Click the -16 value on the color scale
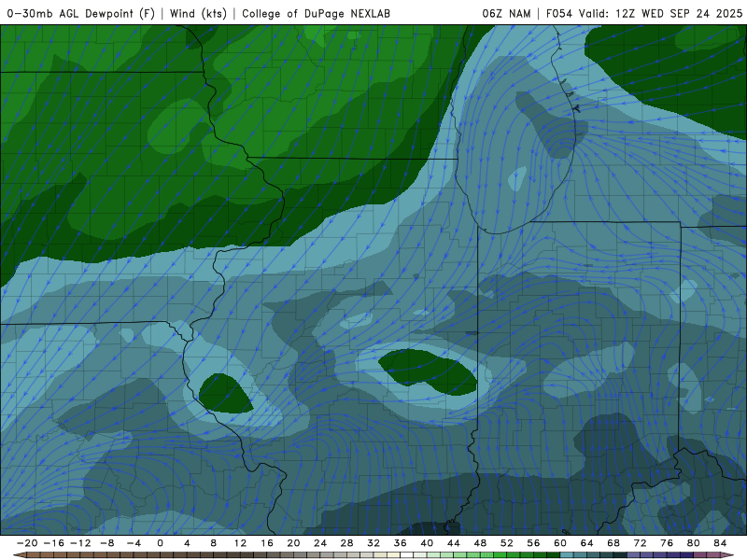The height and width of the screenshot is (560, 747). [x=53, y=543]
